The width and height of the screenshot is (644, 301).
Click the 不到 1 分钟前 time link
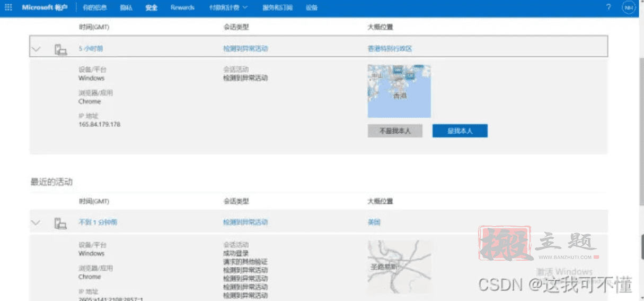click(98, 222)
